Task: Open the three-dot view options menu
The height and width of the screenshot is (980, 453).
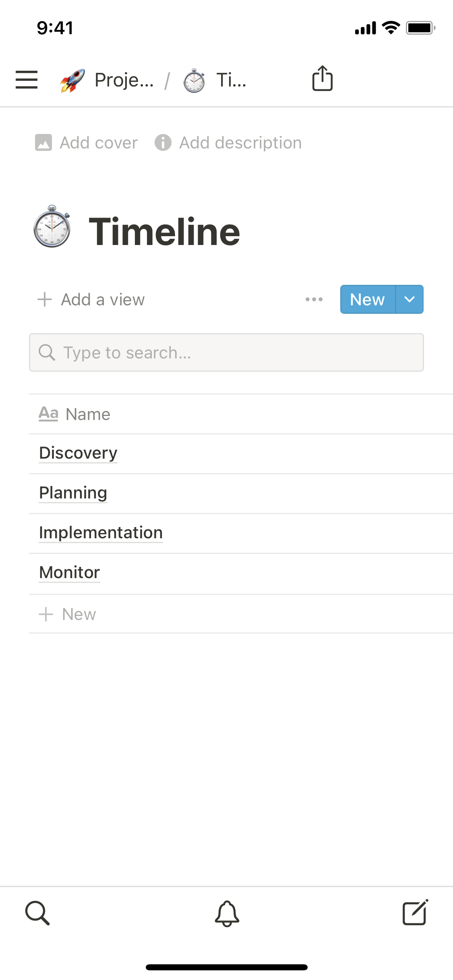Action: (x=314, y=299)
